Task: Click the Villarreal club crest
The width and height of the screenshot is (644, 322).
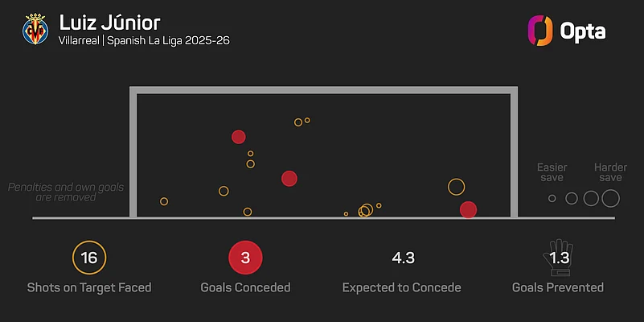Action: pyautogui.click(x=35, y=30)
